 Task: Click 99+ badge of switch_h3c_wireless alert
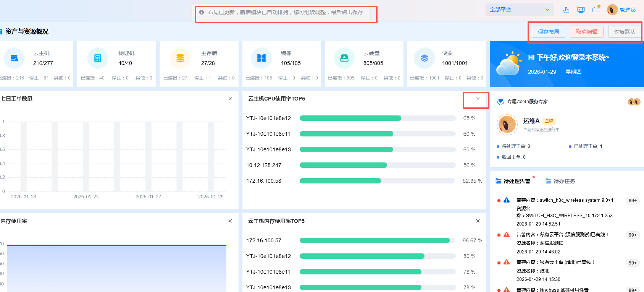[633, 201]
